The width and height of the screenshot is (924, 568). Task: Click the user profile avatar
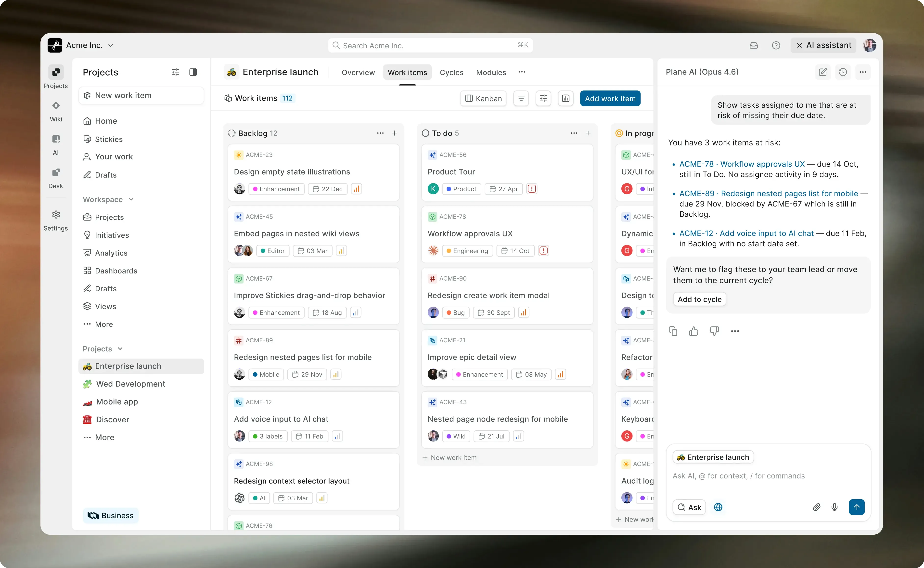pos(870,45)
